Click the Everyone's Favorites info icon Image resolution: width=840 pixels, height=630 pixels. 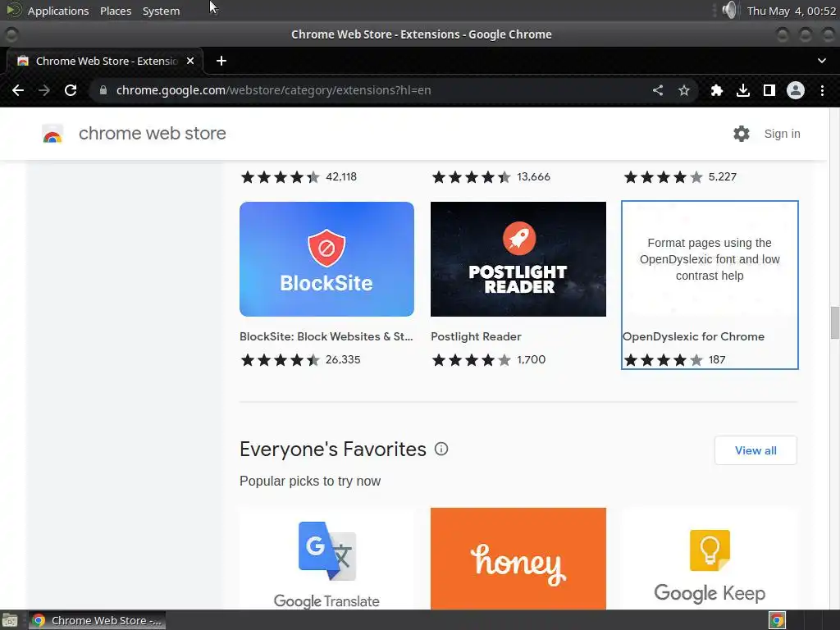click(441, 449)
